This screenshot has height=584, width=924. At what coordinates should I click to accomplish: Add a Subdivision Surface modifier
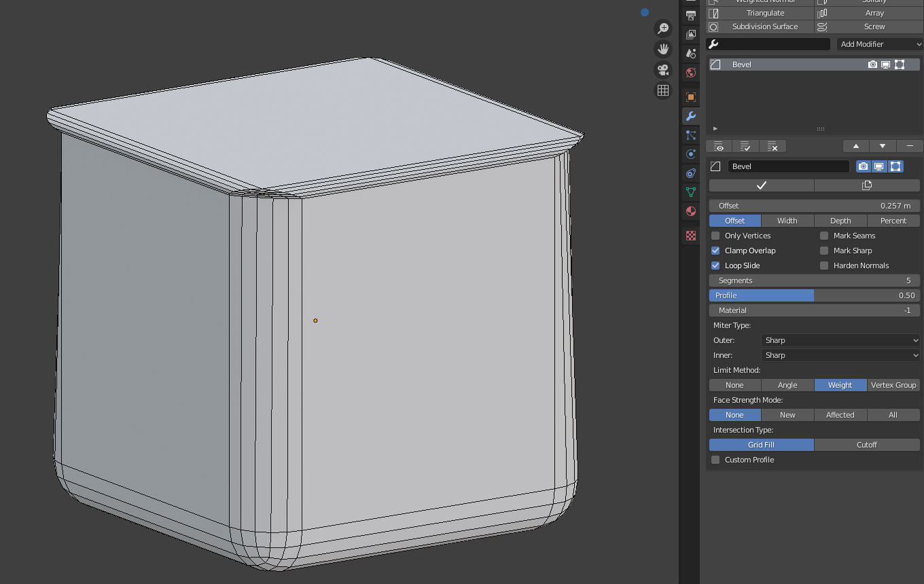coord(760,26)
